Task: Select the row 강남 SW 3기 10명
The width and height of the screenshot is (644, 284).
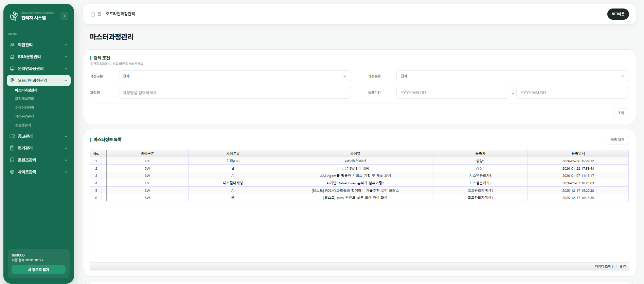Action: tap(359, 168)
